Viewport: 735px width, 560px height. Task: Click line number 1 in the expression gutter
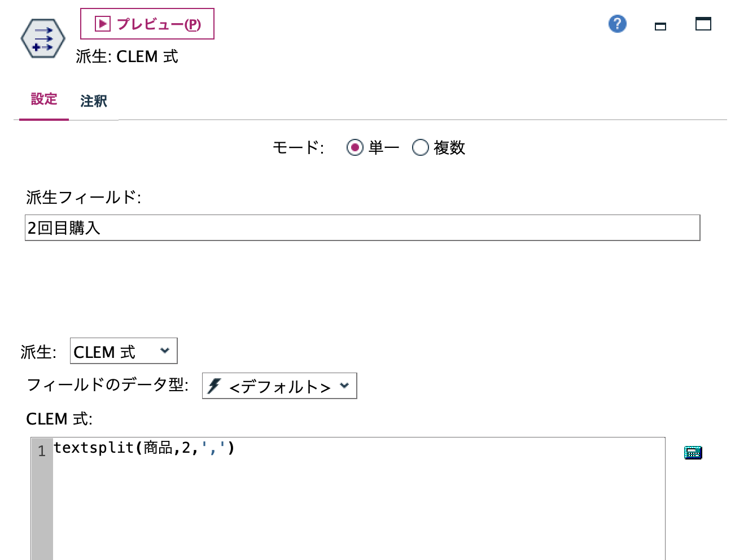(41, 450)
